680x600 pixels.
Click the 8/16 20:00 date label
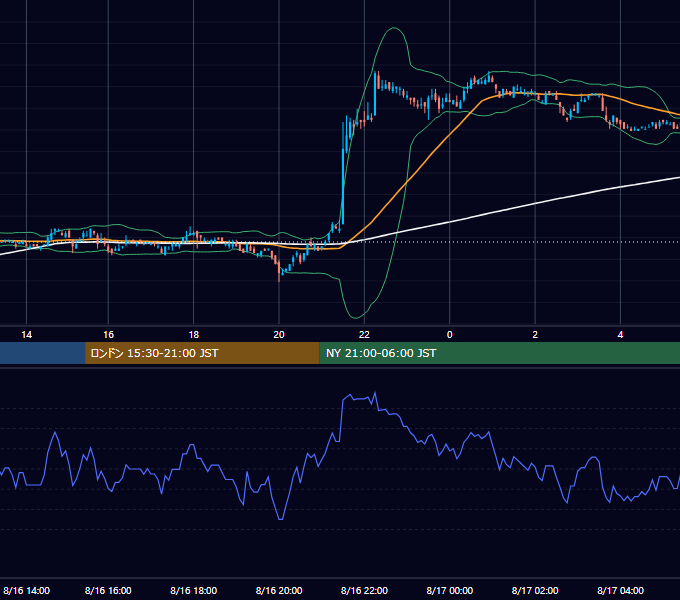point(279,590)
